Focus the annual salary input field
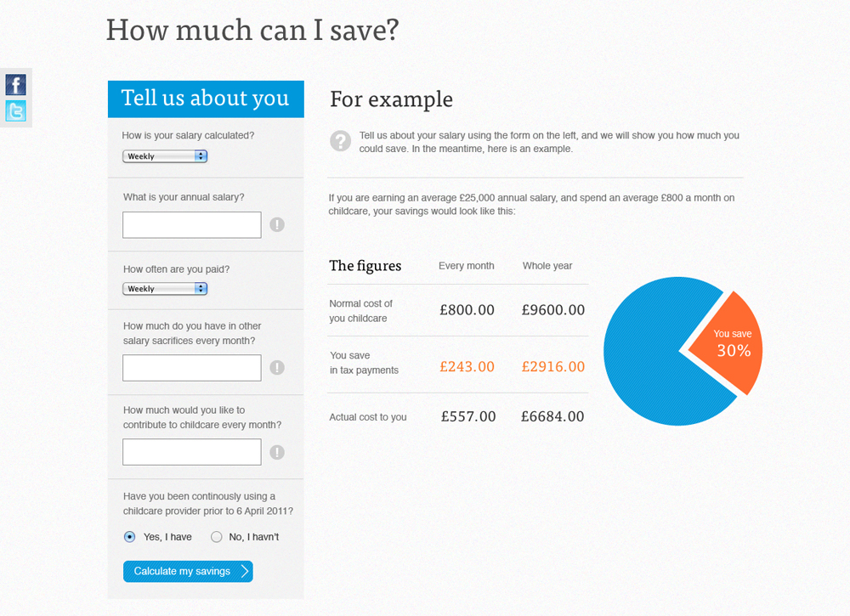 pos(192,225)
